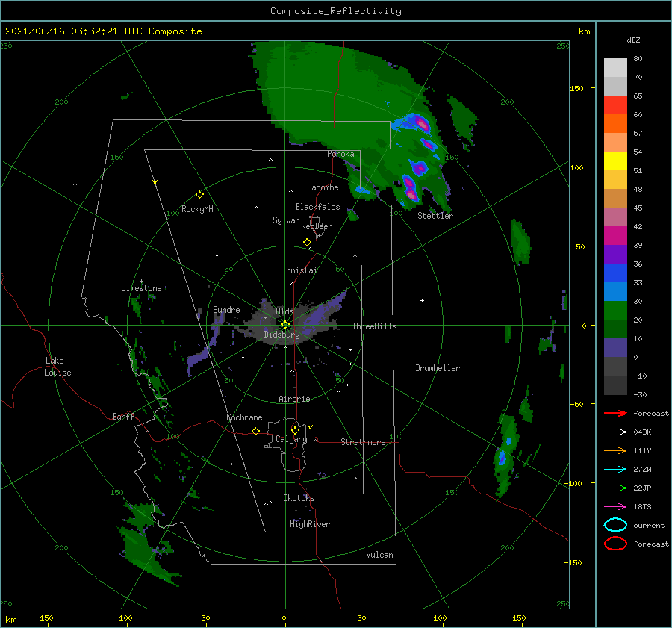This screenshot has width=672, height=628.
Task: Click the yellow diamond marker below RedDeer
Action: pyautogui.click(x=308, y=243)
